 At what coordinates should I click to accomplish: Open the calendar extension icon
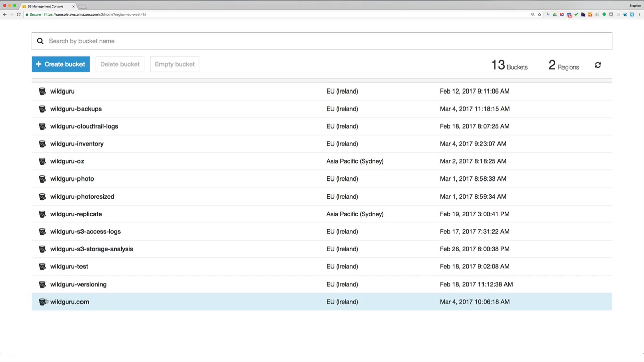[x=569, y=14]
